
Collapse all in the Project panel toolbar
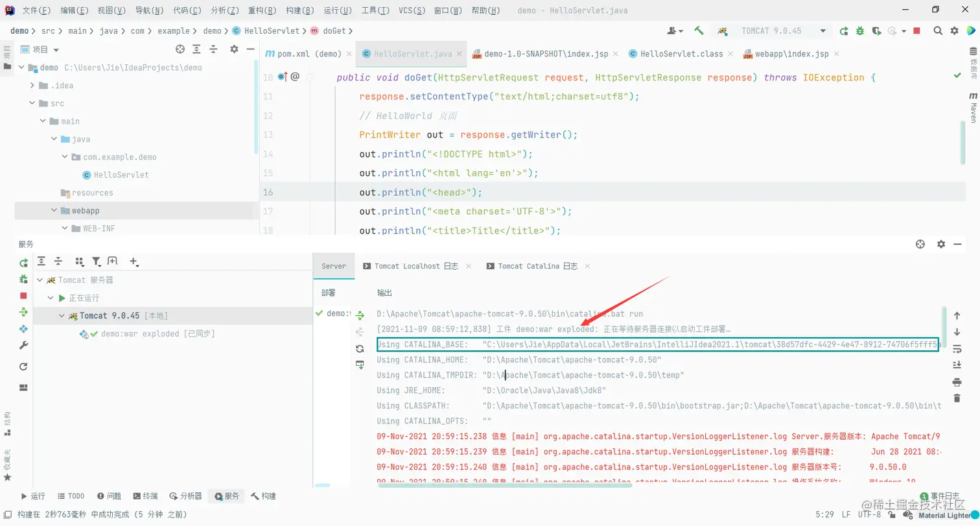213,49
